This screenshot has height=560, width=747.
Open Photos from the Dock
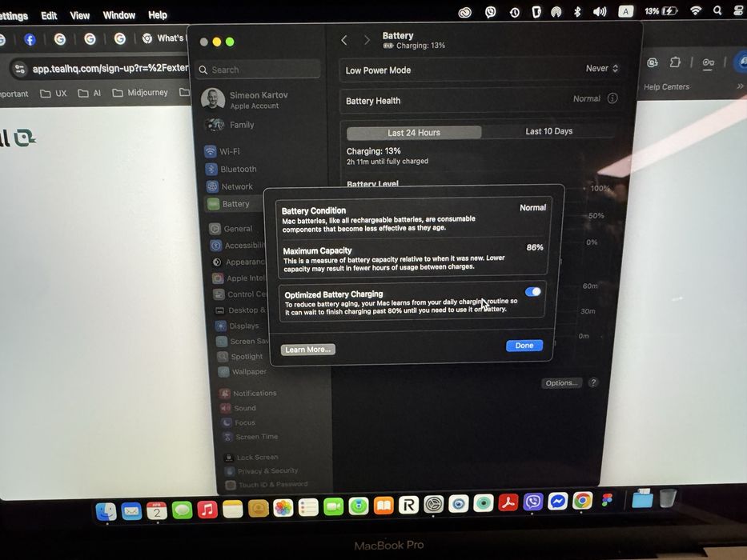coord(283,508)
